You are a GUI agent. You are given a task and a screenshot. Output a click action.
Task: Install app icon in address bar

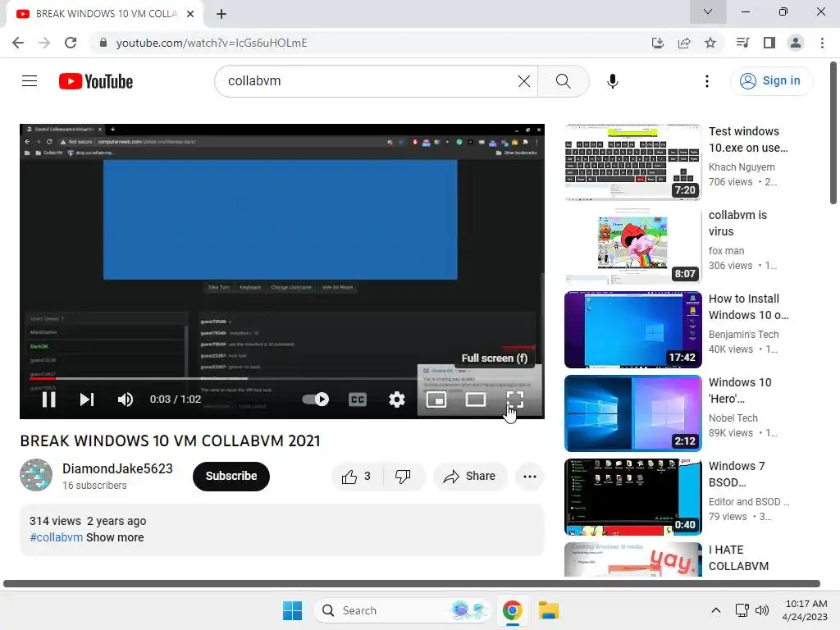coord(657,43)
